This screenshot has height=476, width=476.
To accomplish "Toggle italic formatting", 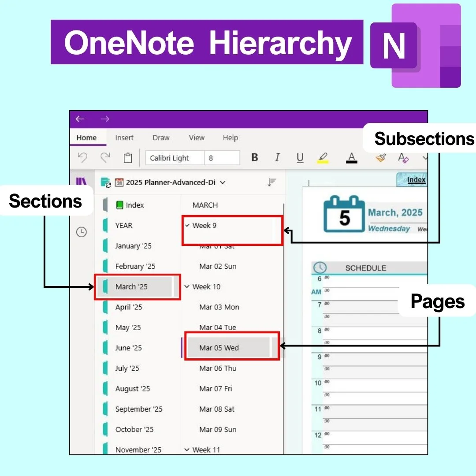I will (277, 157).
